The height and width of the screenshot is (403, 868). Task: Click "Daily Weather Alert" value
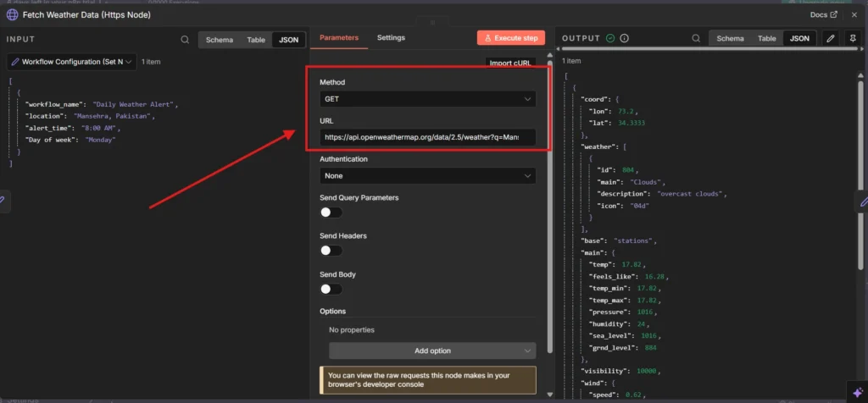pos(133,104)
